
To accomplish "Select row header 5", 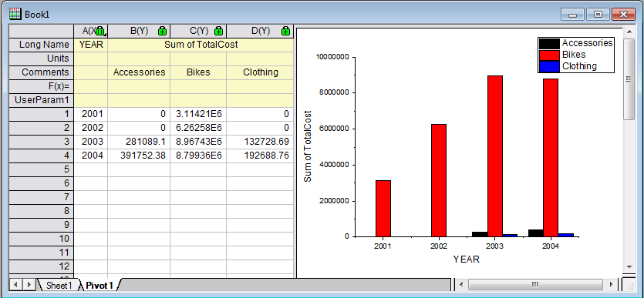I will click(42, 169).
